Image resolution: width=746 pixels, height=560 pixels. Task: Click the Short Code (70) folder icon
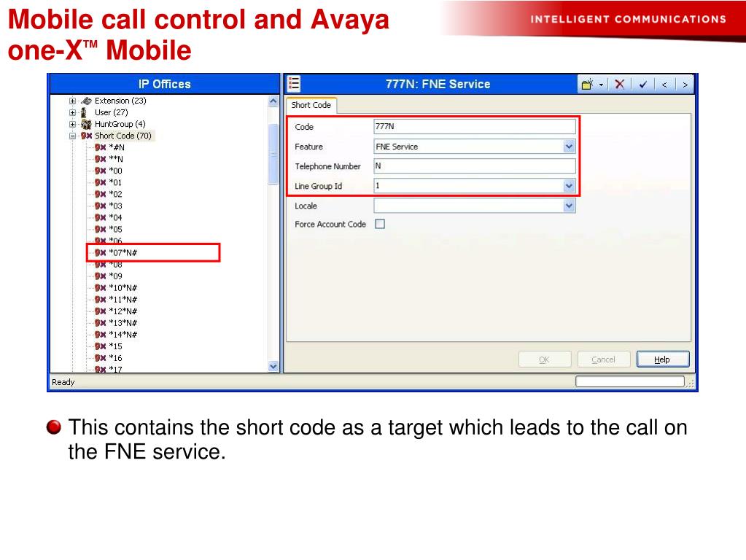tap(86, 136)
